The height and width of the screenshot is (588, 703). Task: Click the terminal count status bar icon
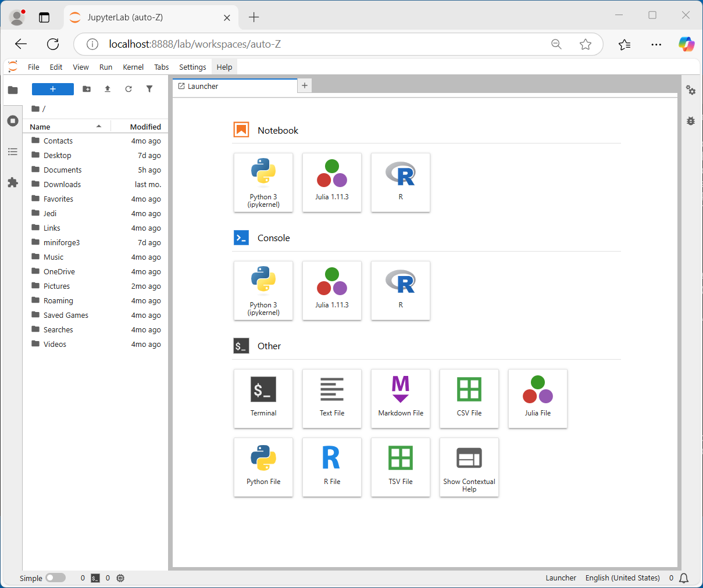tap(95, 578)
